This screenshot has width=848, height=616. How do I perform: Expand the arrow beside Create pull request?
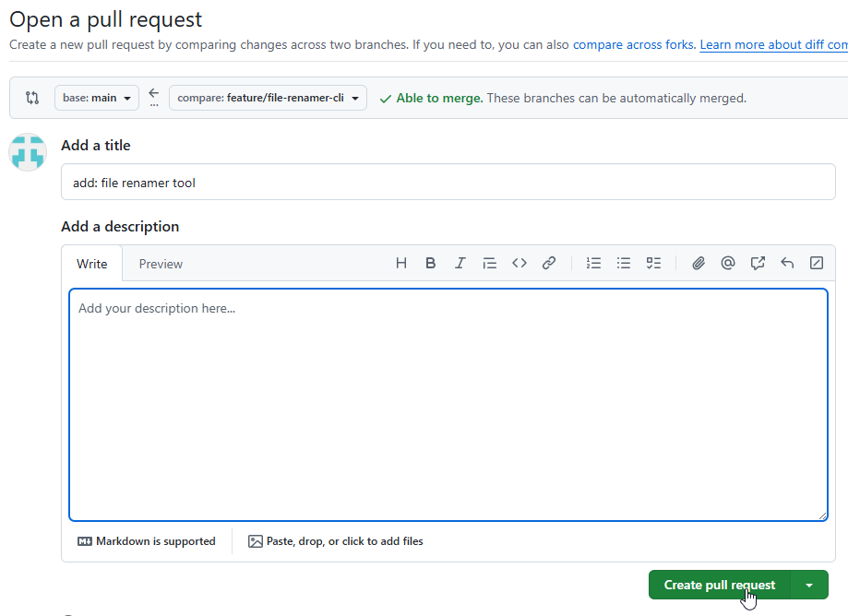point(809,586)
